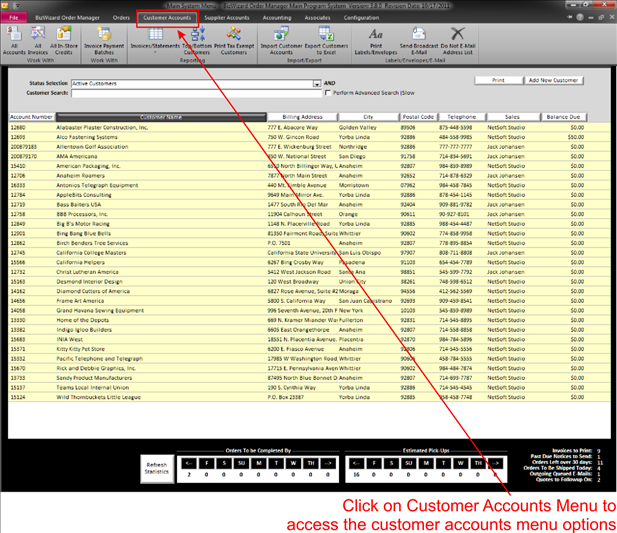The height and width of the screenshot is (533, 617).
Task: Switch to Associates tab
Action: click(317, 18)
